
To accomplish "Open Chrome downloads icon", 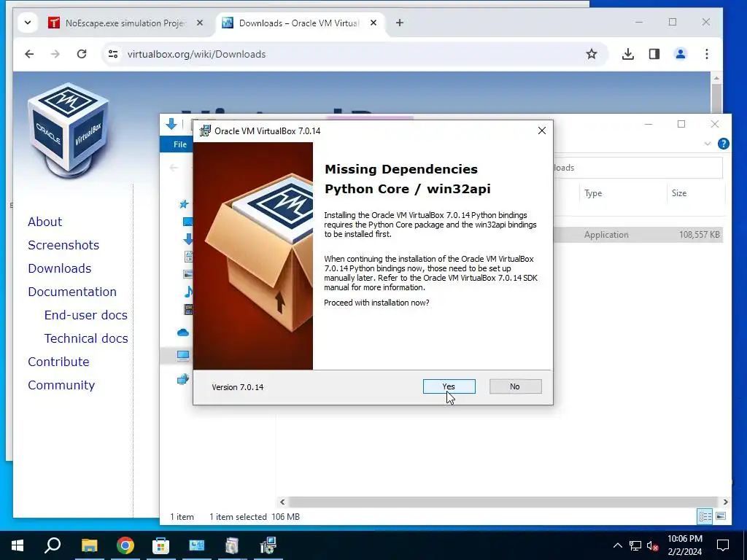I will click(628, 54).
